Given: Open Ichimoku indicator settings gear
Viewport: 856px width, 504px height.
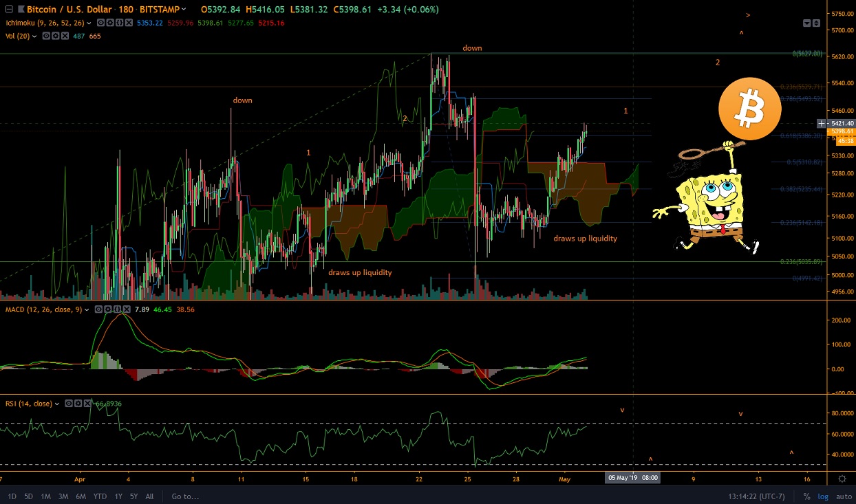Looking at the screenshot, I should click(111, 23).
